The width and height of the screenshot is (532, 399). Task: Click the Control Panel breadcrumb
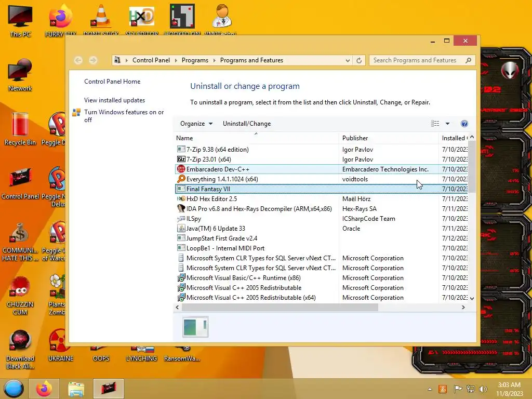click(151, 60)
